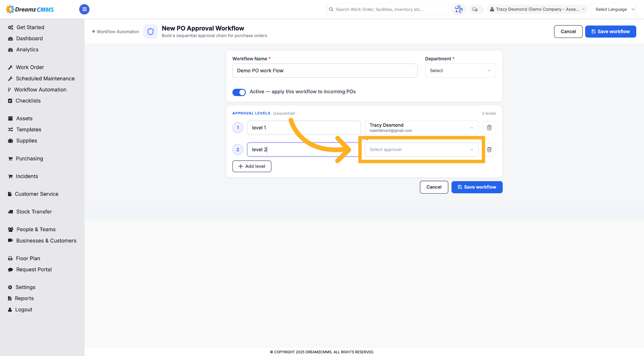
Task: Click the Templates shuffle icon
Action: [x=10, y=130]
